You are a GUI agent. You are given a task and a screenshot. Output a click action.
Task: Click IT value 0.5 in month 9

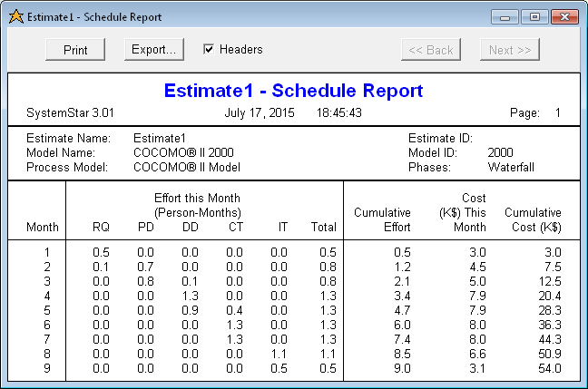(x=279, y=368)
